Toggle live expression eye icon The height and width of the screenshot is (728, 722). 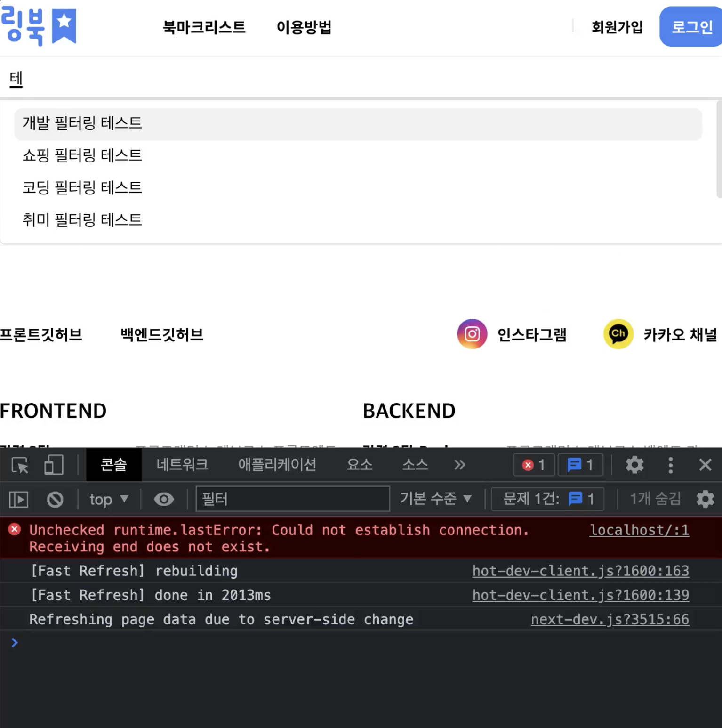164,499
